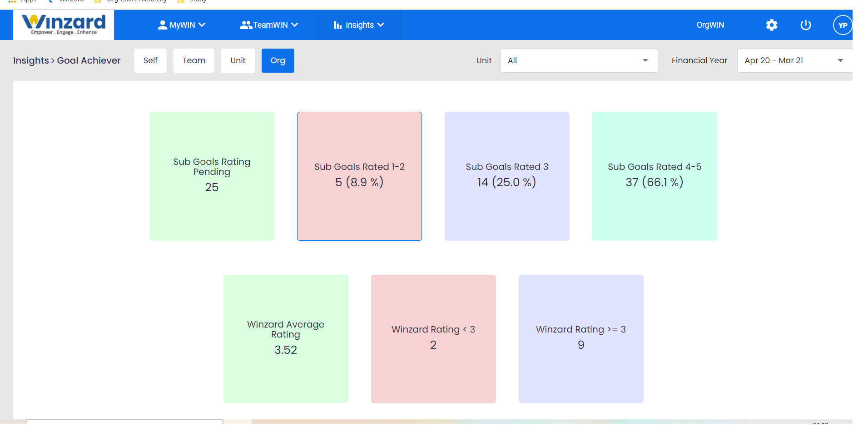Image resolution: width=868 pixels, height=432 pixels.
Task: Click the MyWIN person icon
Action: coord(162,25)
